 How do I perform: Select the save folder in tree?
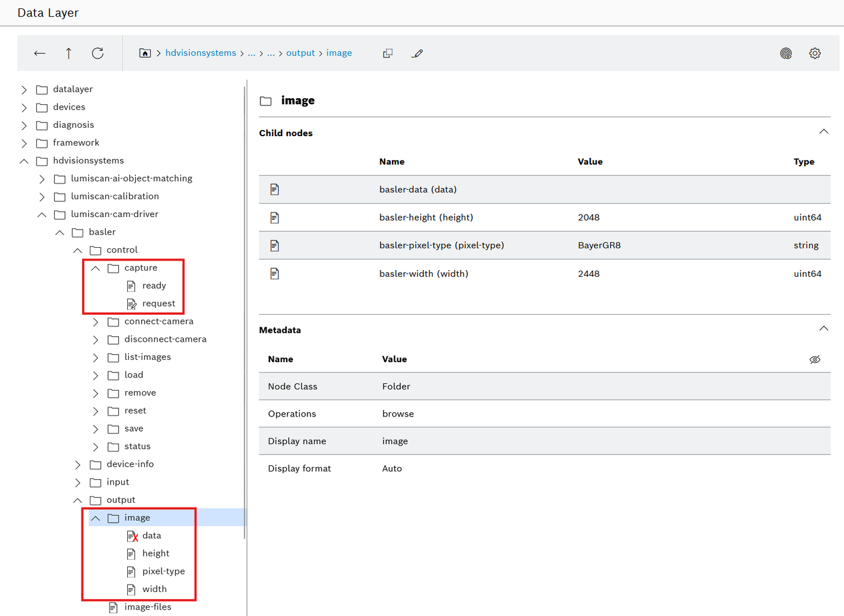tap(134, 429)
